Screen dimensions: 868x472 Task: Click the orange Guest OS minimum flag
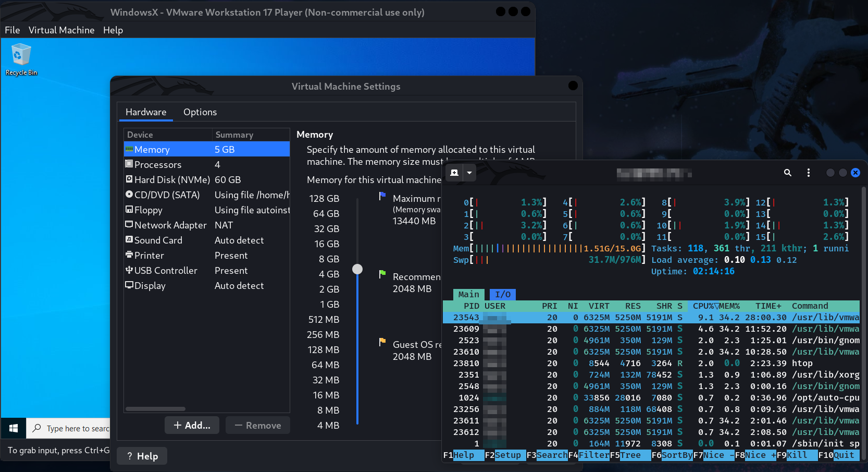382,342
